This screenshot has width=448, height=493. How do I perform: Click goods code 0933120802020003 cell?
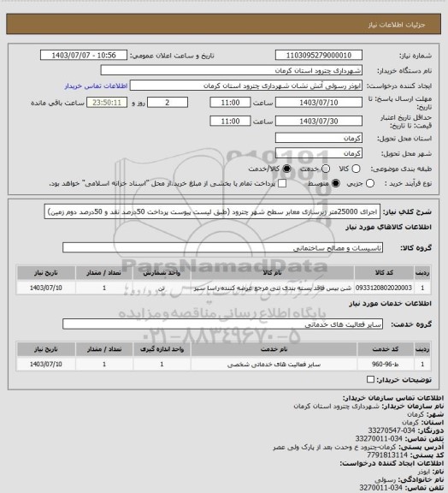pyautogui.click(x=384, y=288)
